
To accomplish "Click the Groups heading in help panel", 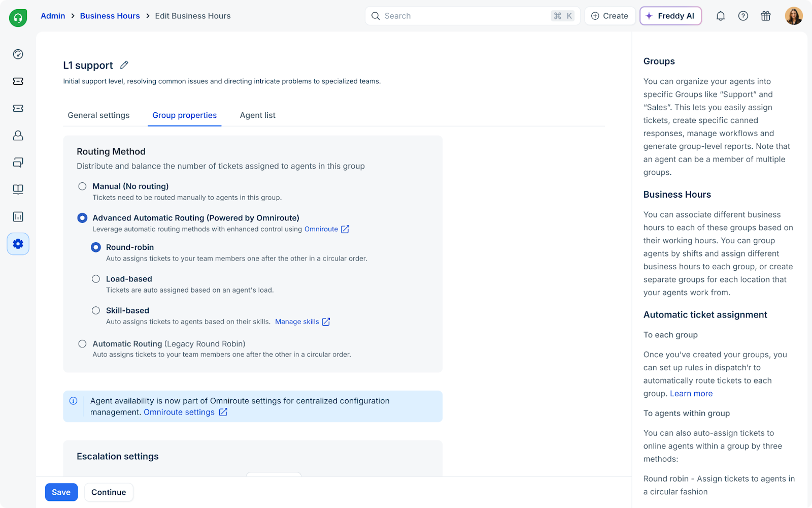I will pos(659,61).
